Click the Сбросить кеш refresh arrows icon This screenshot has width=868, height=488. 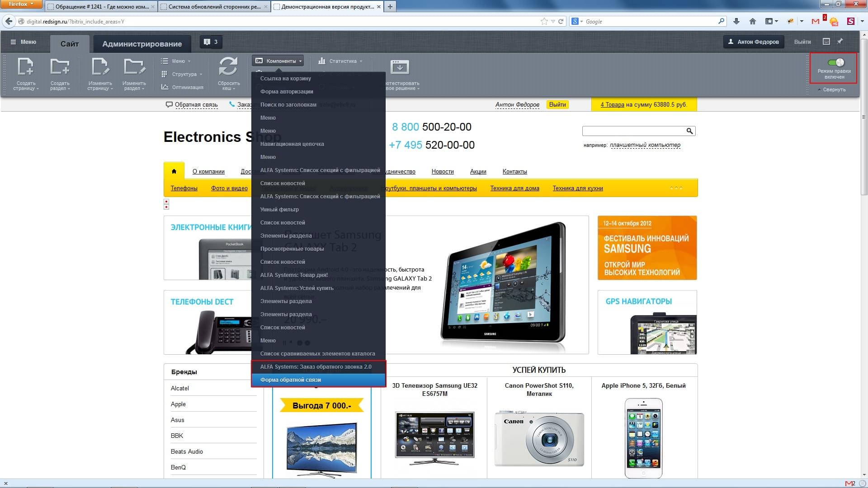click(x=228, y=66)
